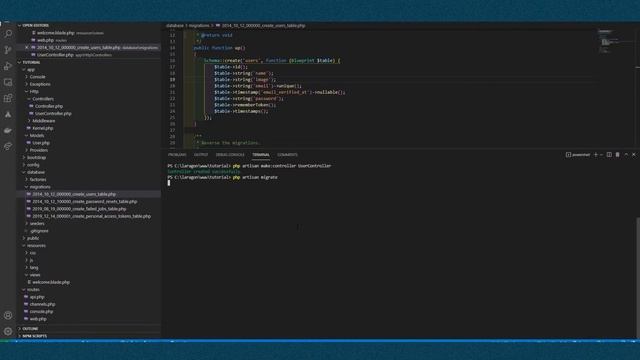The image size is (640, 360).
Task: Close the create_users_table.php open editor entry
Action: (27, 47)
